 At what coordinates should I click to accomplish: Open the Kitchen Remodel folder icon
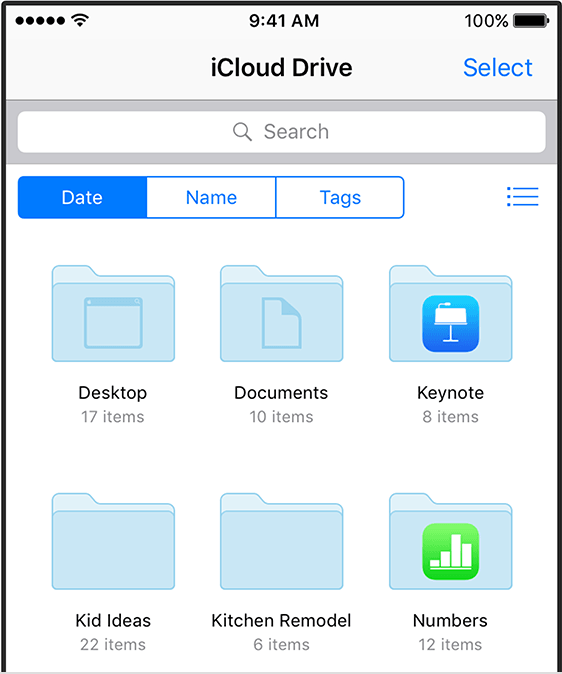tap(282, 541)
